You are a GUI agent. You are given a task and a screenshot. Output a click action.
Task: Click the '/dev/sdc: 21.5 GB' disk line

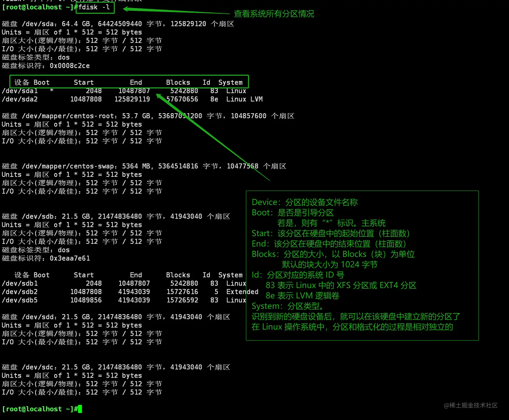pyautogui.click(x=116, y=367)
